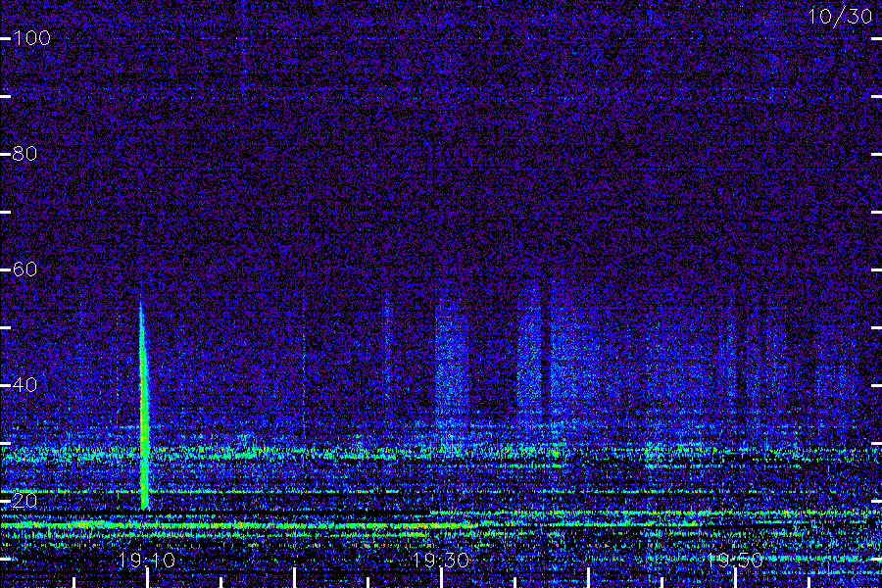Click the time tick mark below 19:10
This screenshot has width=882, height=588.
pos(147,578)
